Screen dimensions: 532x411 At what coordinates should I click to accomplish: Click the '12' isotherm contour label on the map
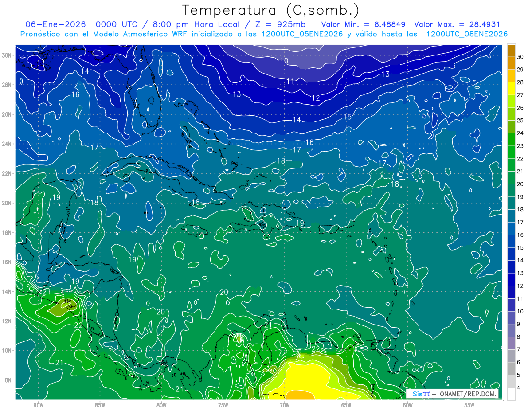pos(316,98)
